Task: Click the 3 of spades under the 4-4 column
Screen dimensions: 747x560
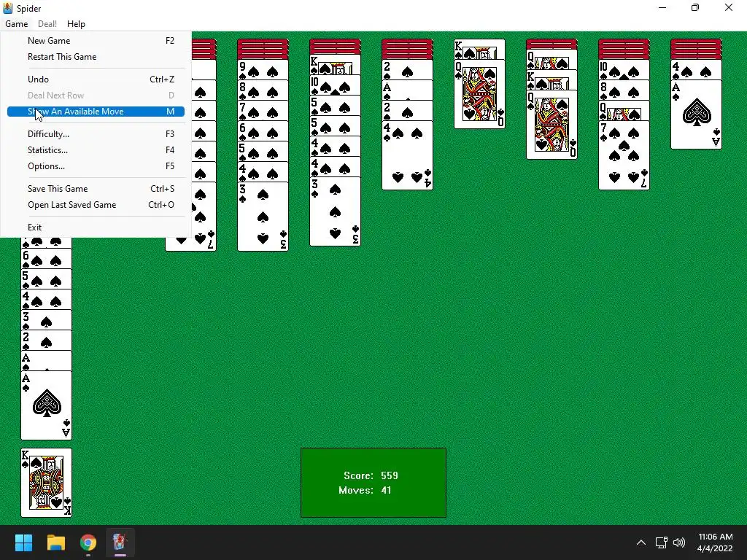Action: [335, 211]
